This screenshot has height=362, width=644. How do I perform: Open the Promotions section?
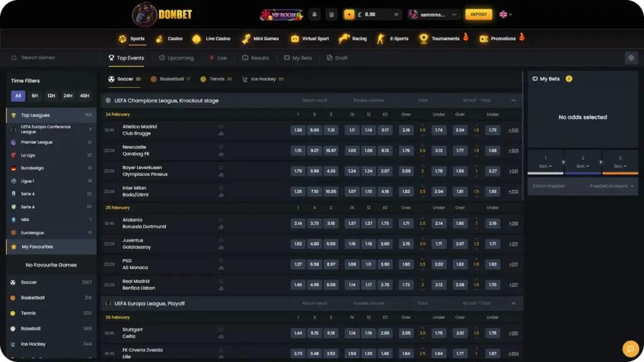(x=502, y=38)
